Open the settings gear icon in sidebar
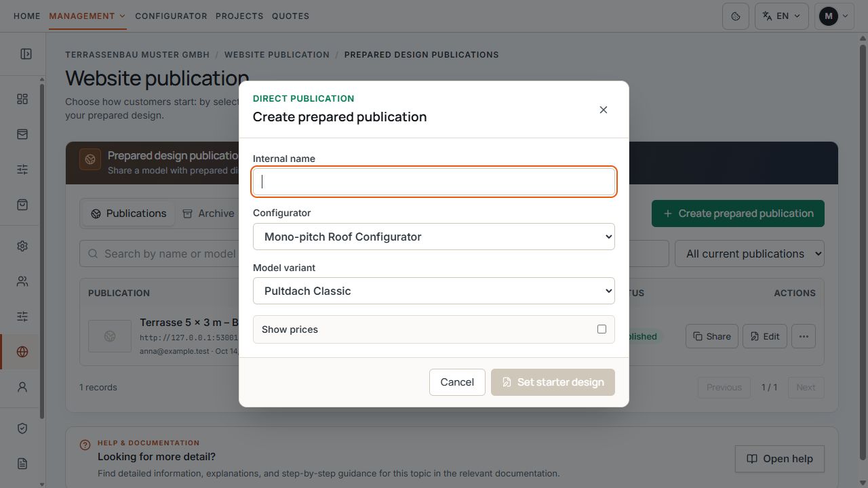868x488 pixels. click(x=22, y=246)
